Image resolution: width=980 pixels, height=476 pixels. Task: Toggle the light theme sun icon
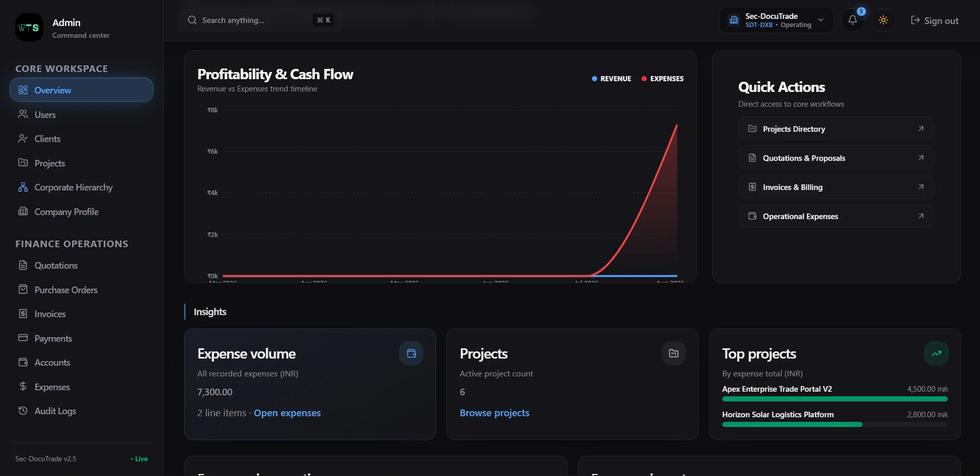tap(883, 20)
